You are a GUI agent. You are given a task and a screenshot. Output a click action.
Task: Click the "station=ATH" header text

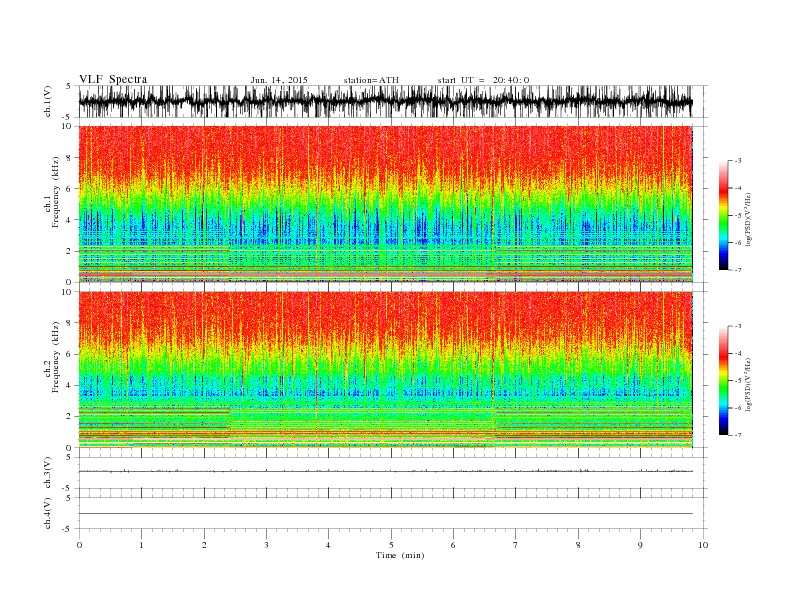tap(371, 80)
